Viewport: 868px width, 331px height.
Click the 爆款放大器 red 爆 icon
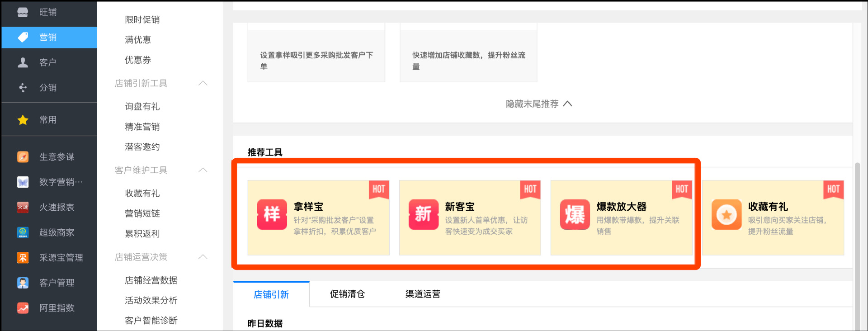click(575, 214)
